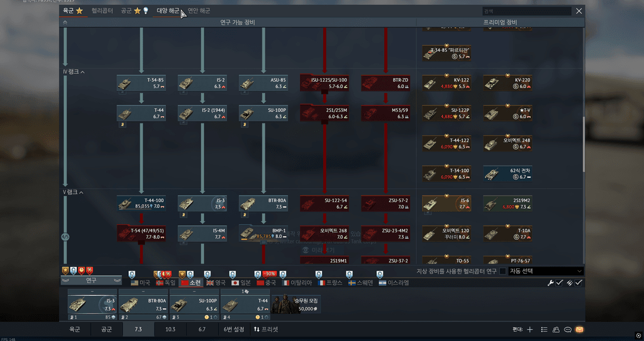Open the mail envelope icon
This screenshot has width=644, height=341.
(x=579, y=329)
